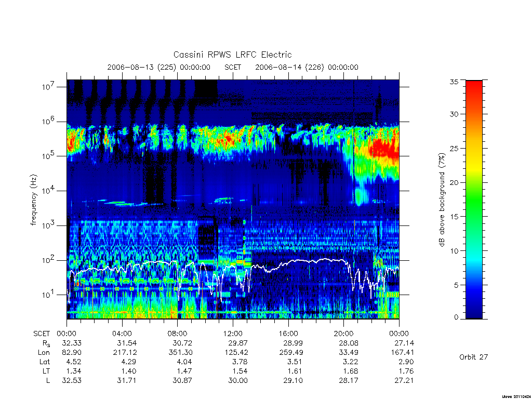
Task: Click time axis label '20:00'
Action: tap(344, 334)
